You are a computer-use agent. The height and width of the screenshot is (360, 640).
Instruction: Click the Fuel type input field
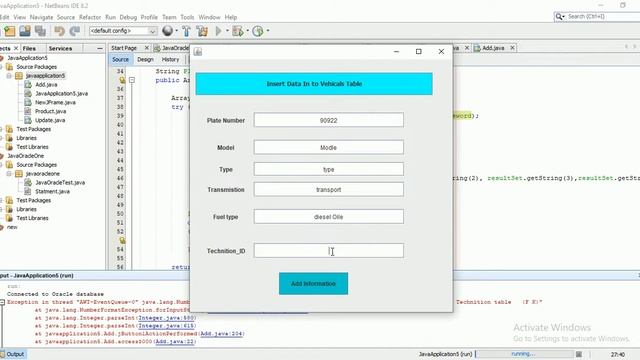point(329,217)
